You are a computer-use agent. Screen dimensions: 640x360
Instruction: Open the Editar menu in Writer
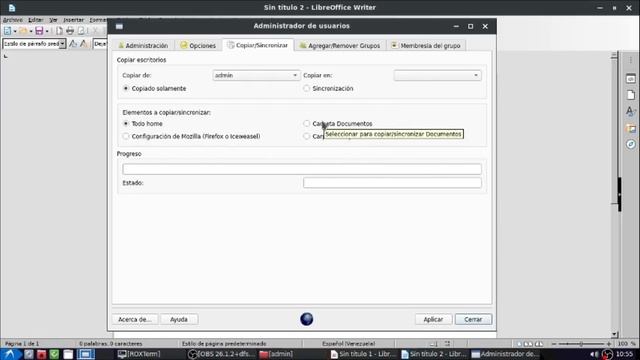pos(36,20)
